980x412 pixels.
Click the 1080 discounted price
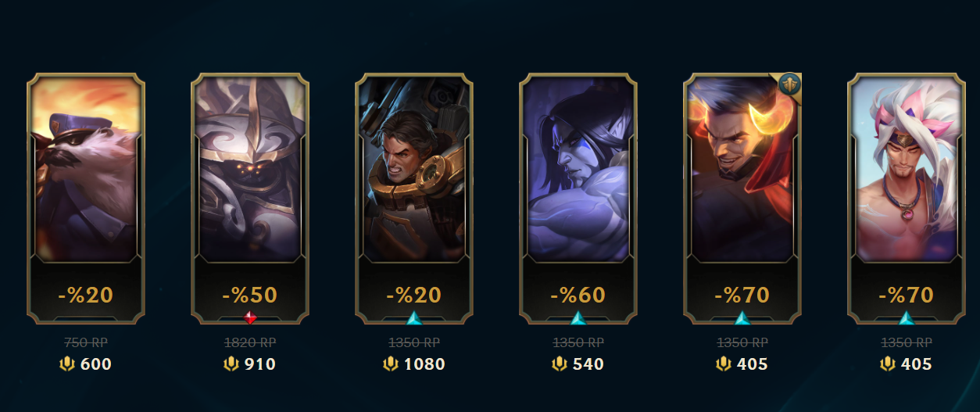point(424,364)
